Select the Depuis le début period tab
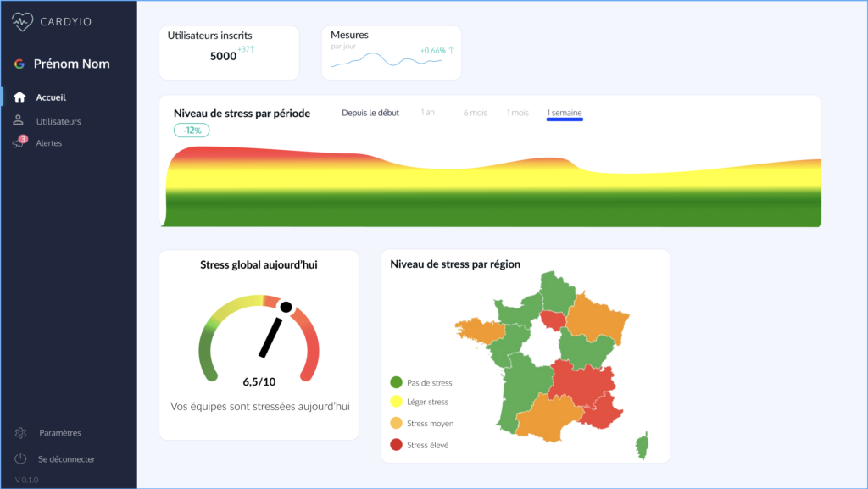This screenshot has height=489, width=868. (x=370, y=113)
